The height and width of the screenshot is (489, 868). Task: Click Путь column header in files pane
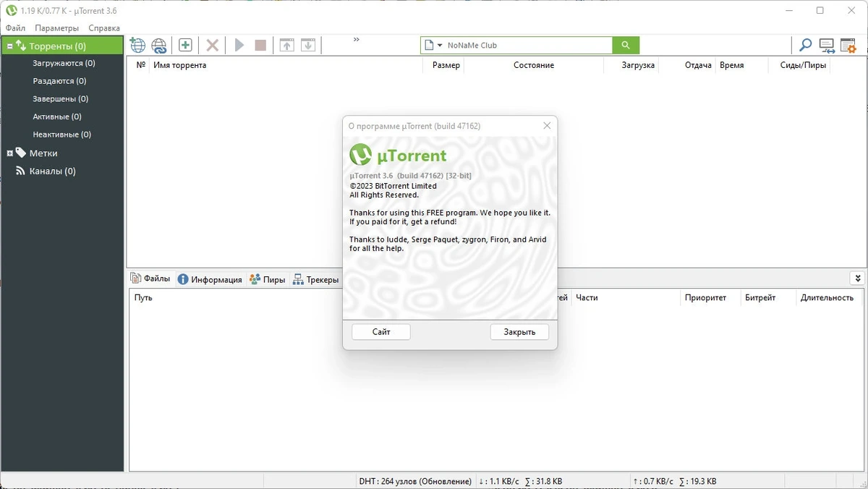tap(143, 297)
